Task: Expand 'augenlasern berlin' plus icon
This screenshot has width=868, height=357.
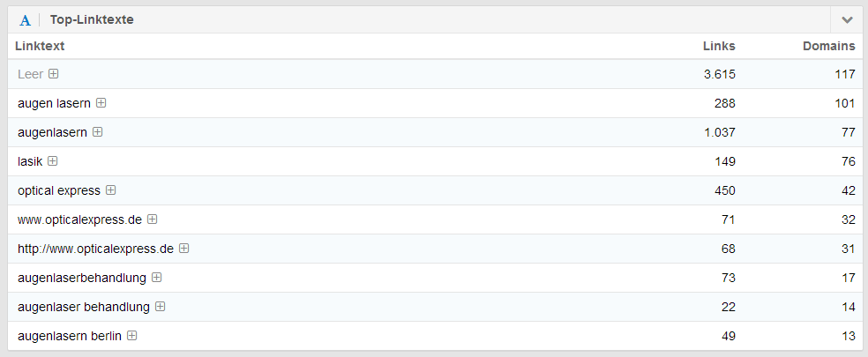Action: [132, 336]
